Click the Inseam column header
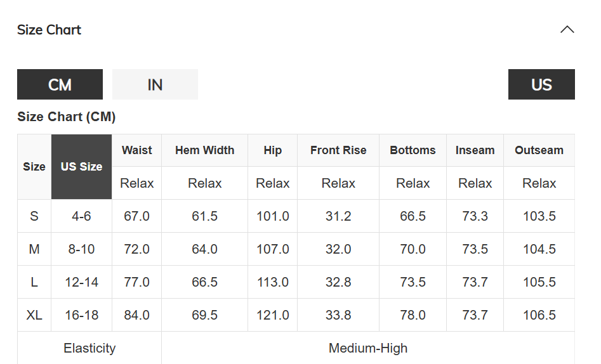The width and height of the screenshot is (601, 364). 475,150
